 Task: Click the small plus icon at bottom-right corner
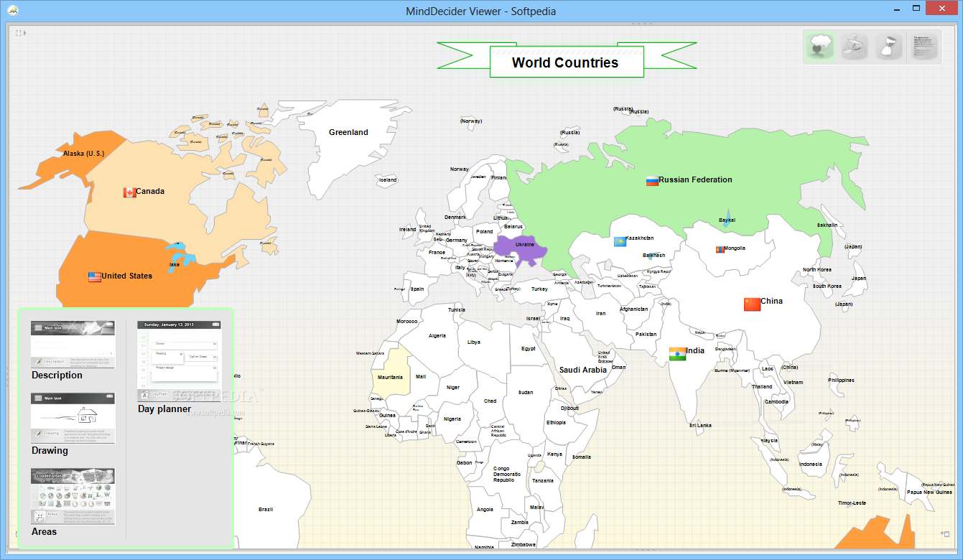[x=946, y=533]
